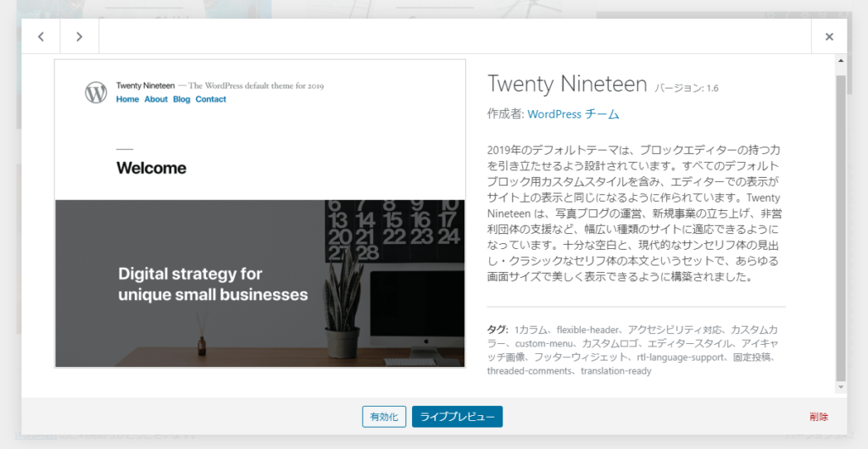Click the WordPress logo in screenshot
The image size is (868, 449).
pyautogui.click(x=96, y=92)
